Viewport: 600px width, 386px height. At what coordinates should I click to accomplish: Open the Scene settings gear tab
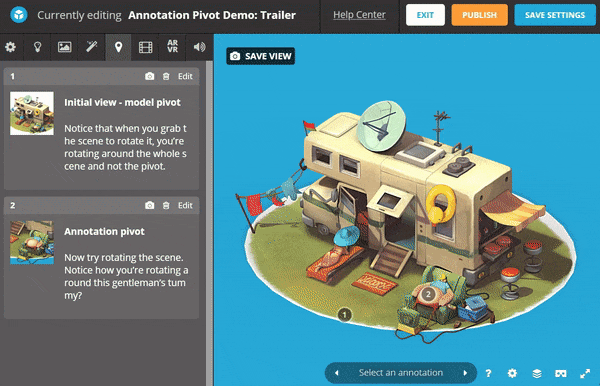pos(10,47)
